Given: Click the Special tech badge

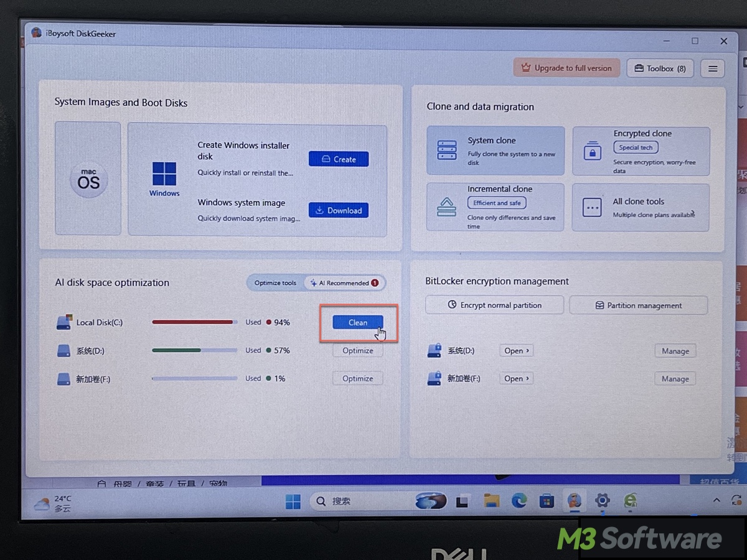Looking at the screenshot, I should coord(636,147).
